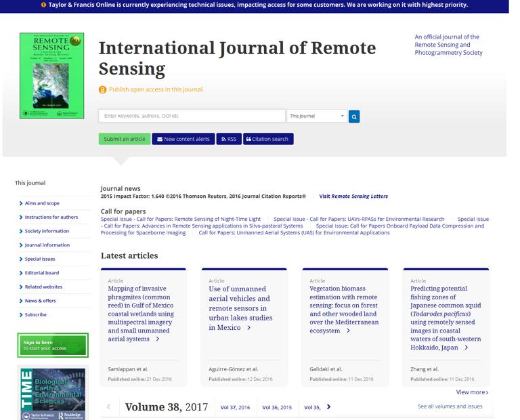Click Sign in here button
The height and width of the screenshot is (420, 520).
tap(52, 345)
